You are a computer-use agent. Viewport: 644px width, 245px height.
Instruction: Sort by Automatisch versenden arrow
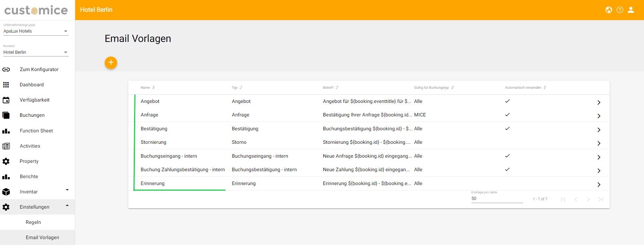coord(545,87)
